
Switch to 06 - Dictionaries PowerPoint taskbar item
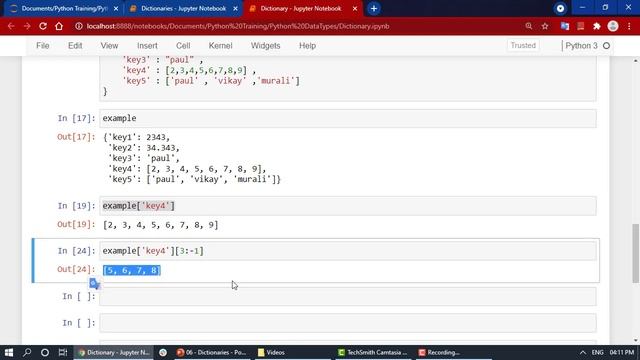point(212,352)
